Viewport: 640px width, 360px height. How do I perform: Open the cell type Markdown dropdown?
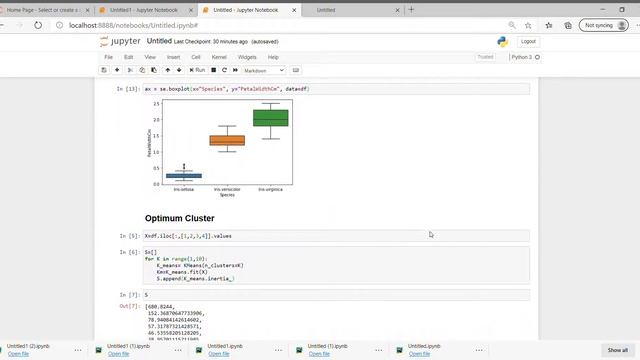(x=264, y=71)
